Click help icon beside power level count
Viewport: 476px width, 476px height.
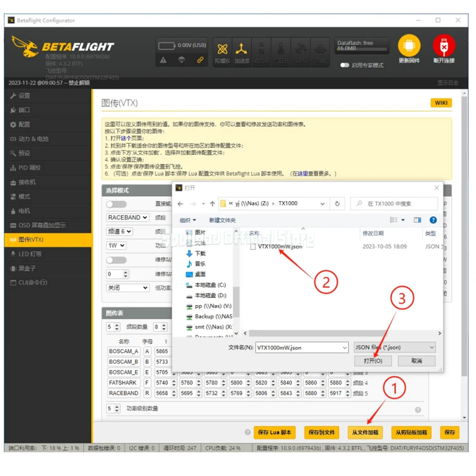418,410
